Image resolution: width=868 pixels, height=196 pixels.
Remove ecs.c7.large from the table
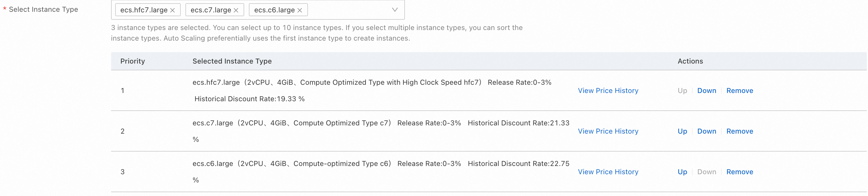tap(740, 131)
